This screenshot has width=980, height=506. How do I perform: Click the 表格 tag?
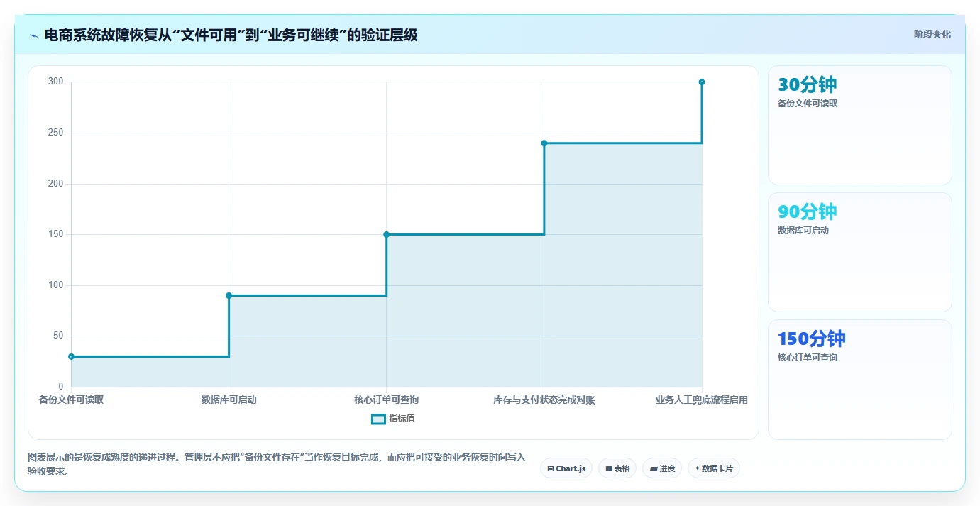click(x=617, y=468)
